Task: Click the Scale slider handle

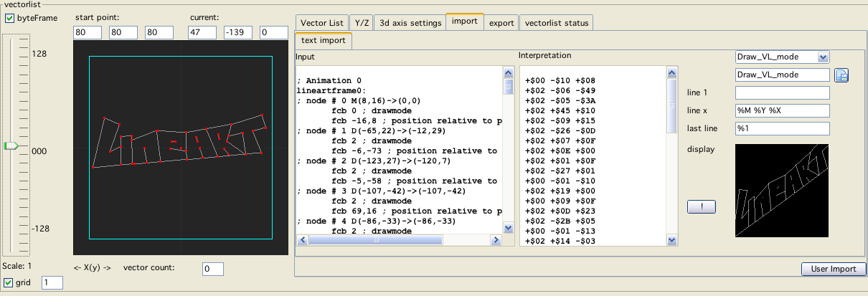Action: click(x=11, y=146)
